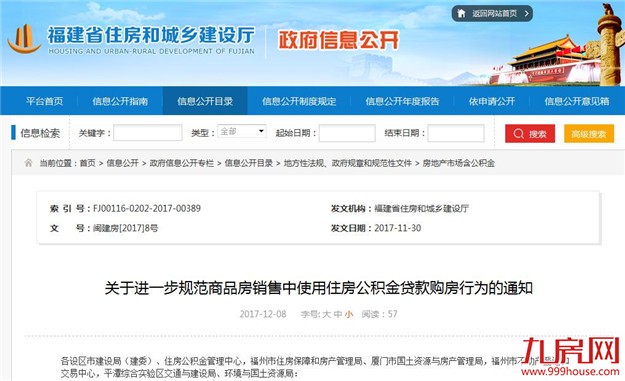Open the 信息公开意见箱 tab
Image resolution: width=625 pixels, height=381 pixels.
[x=577, y=101]
